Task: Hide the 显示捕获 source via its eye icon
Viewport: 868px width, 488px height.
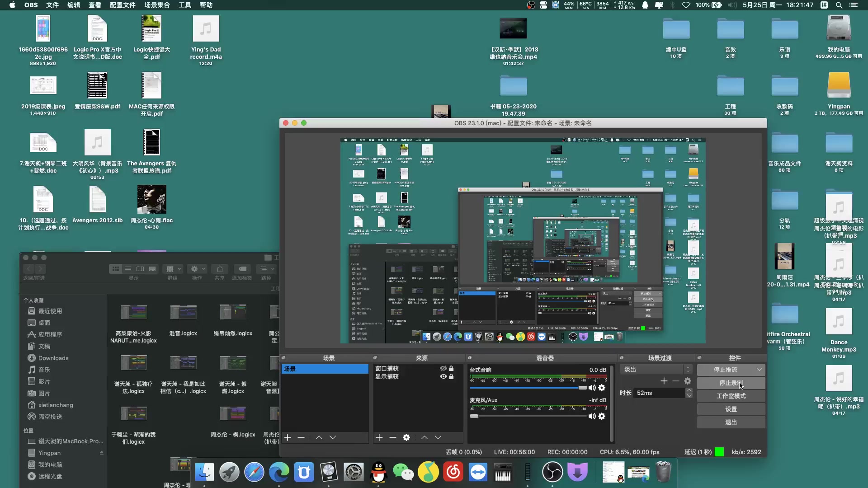Action: tap(443, 377)
